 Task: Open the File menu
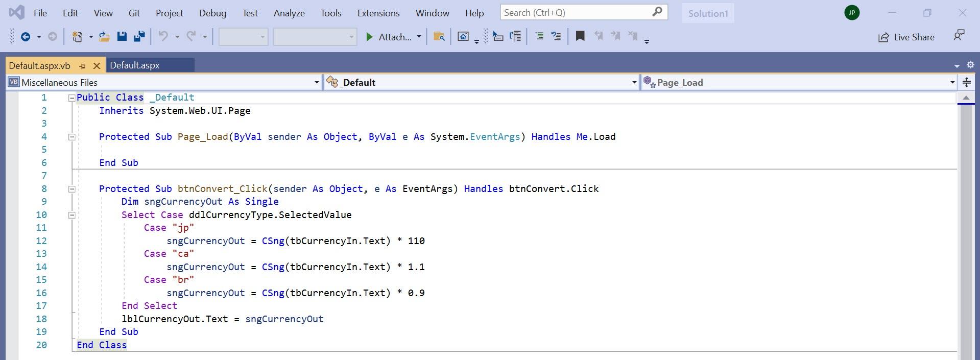[x=40, y=13]
